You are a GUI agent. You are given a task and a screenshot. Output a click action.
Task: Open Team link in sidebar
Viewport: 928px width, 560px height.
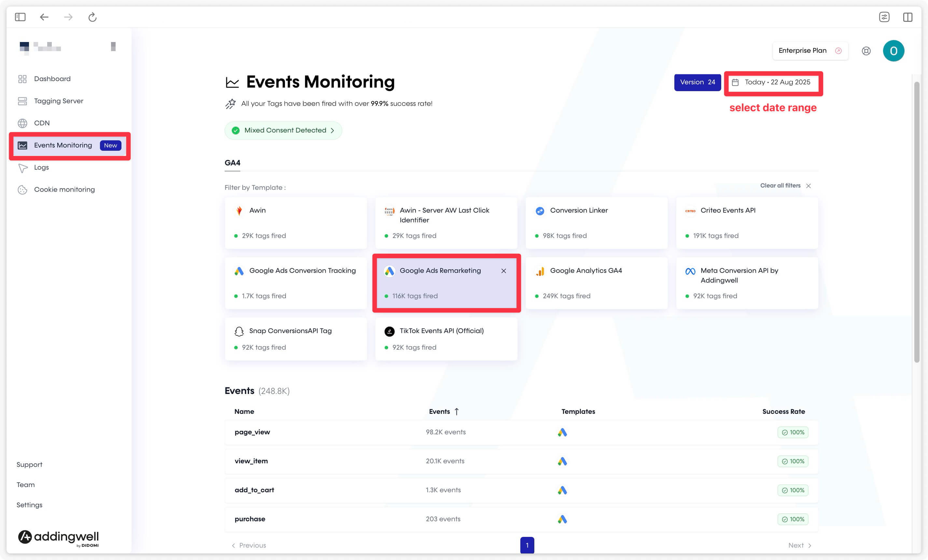pyautogui.click(x=26, y=485)
